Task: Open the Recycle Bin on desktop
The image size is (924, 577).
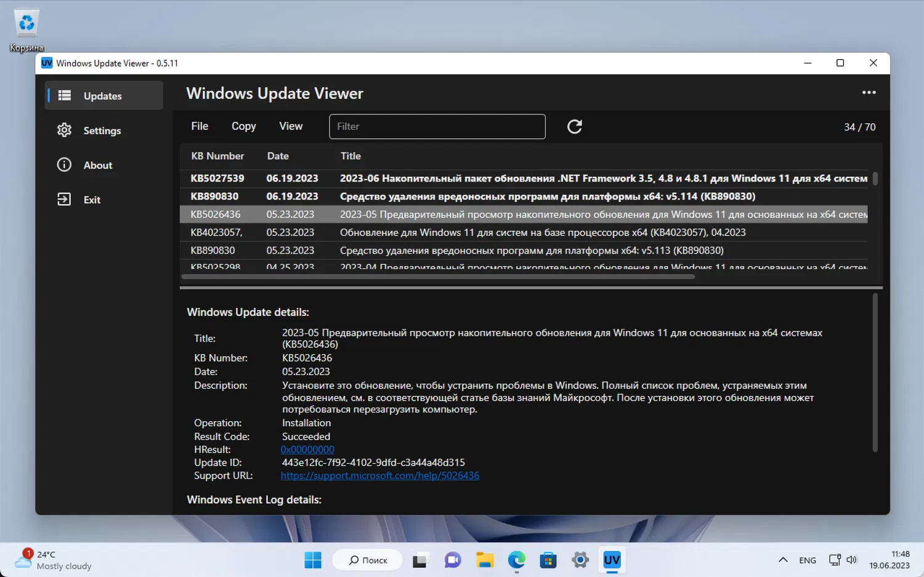Action: 26,30
